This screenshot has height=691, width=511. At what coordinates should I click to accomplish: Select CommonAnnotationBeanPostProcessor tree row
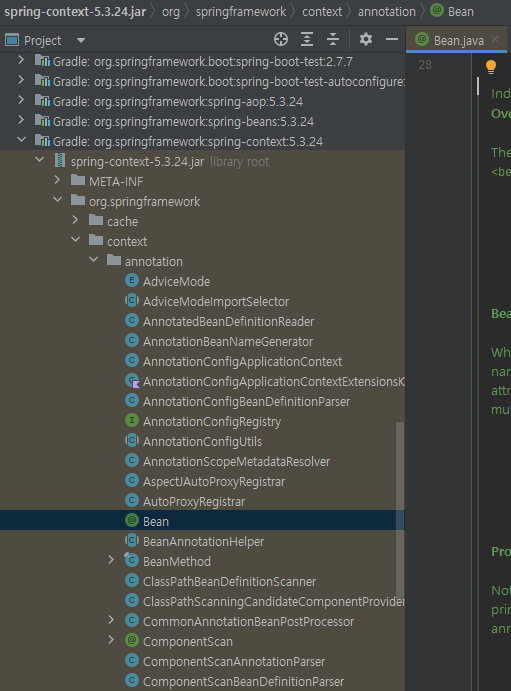coord(202,621)
